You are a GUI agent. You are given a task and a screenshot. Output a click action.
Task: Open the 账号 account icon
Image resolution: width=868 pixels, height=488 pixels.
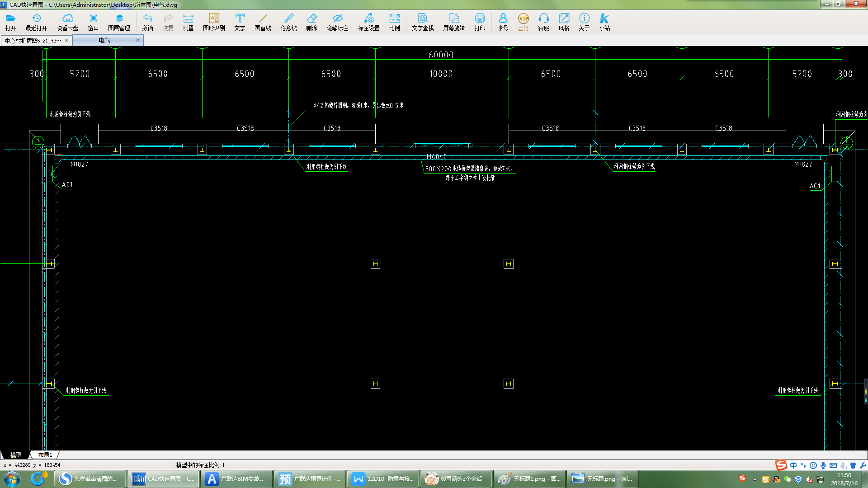[503, 22]
